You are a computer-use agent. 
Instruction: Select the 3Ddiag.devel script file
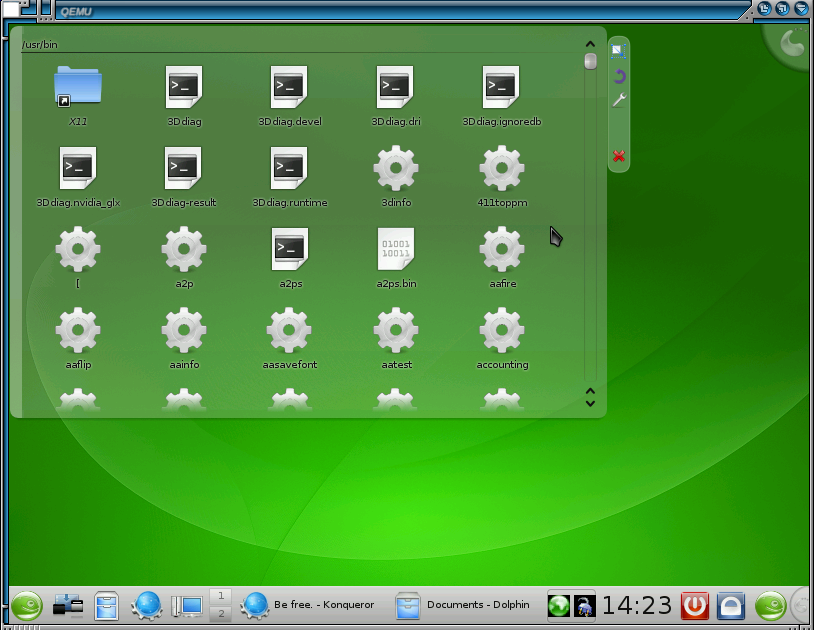[289, 87]
